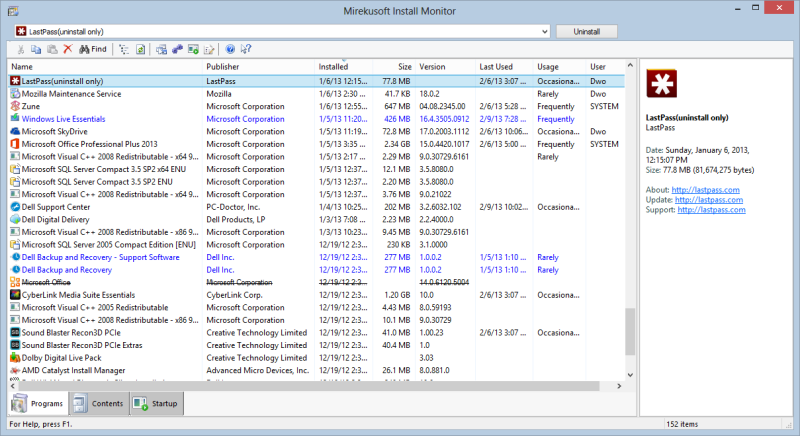Image resolution: width=800 pixels, height=436 pixels.
Task: Sort list by the Usage column header
Action: 560,67
